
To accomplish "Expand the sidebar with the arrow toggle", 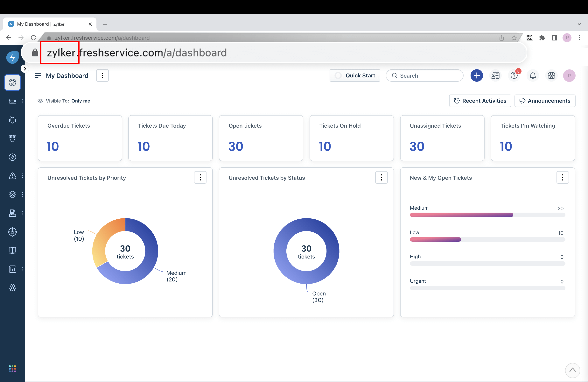I will 25,69.
